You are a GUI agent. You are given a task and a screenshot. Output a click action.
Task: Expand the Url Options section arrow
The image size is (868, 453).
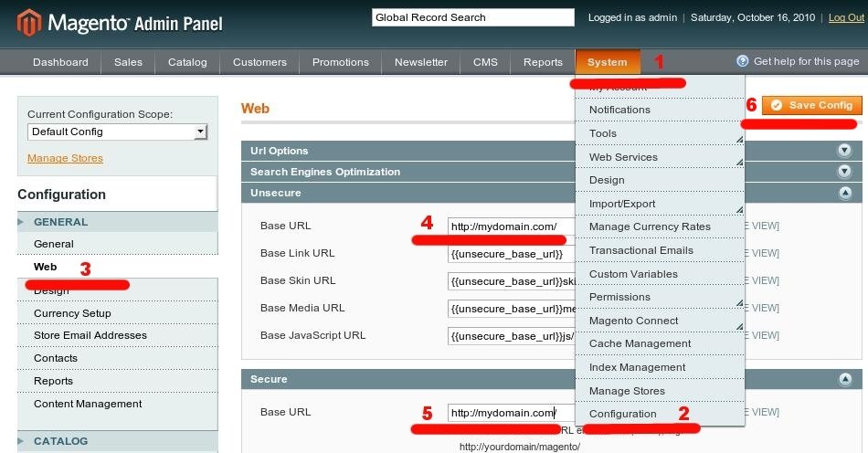pyautogui.click(x=844, y=151)
